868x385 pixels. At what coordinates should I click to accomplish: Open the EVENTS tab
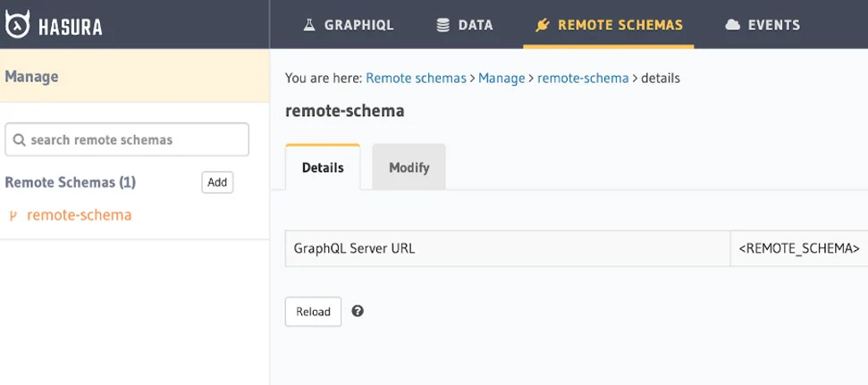763,25
